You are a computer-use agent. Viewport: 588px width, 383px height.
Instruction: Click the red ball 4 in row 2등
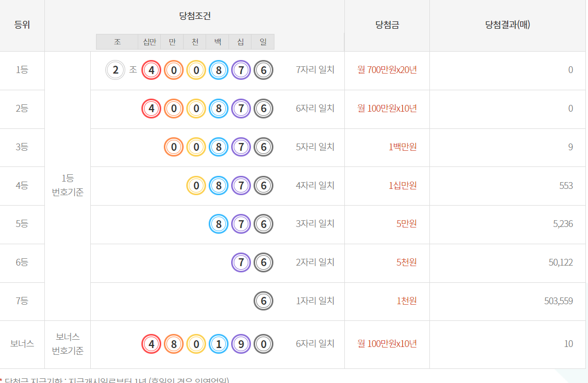151,109
